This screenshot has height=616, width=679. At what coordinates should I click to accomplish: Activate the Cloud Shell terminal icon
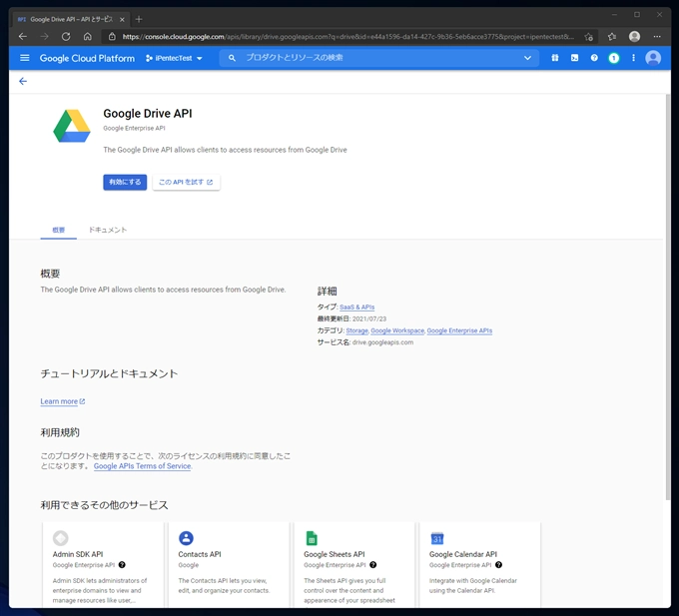point(574,58)
